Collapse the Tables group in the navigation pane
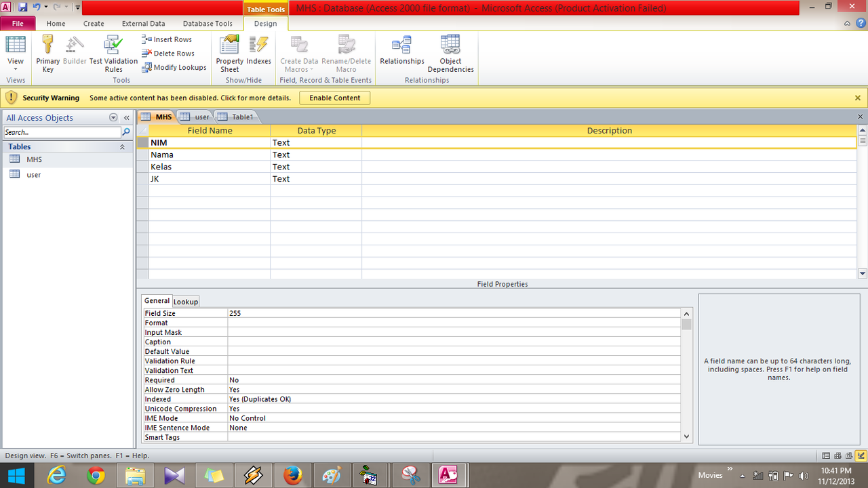 (x=122, y=147)
